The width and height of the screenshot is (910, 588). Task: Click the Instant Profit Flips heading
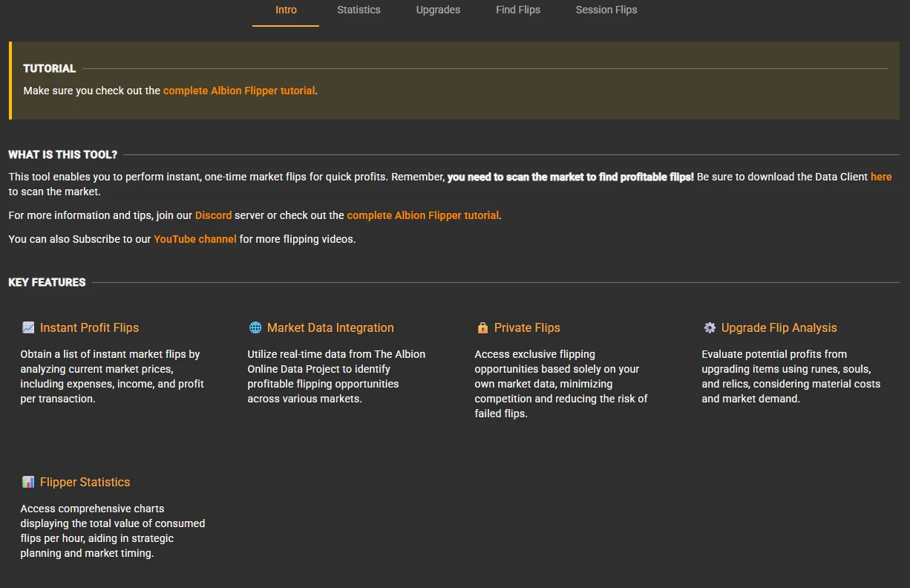89,327
